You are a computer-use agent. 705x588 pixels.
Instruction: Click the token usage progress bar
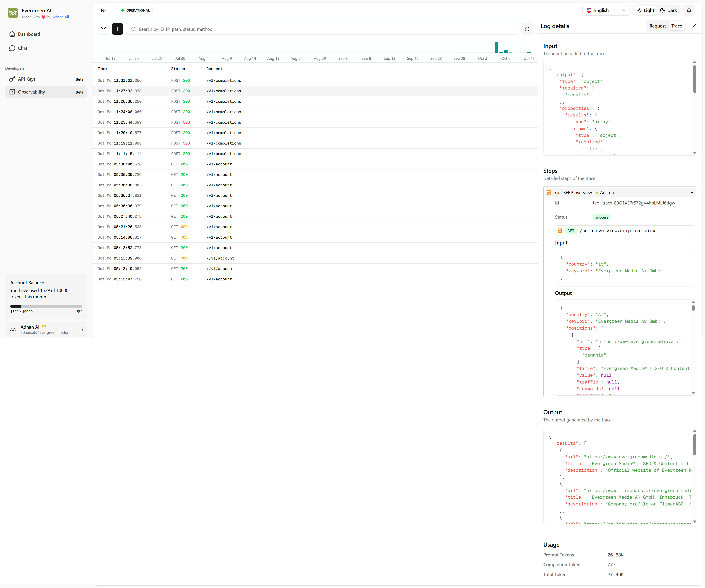pos(46,306)
